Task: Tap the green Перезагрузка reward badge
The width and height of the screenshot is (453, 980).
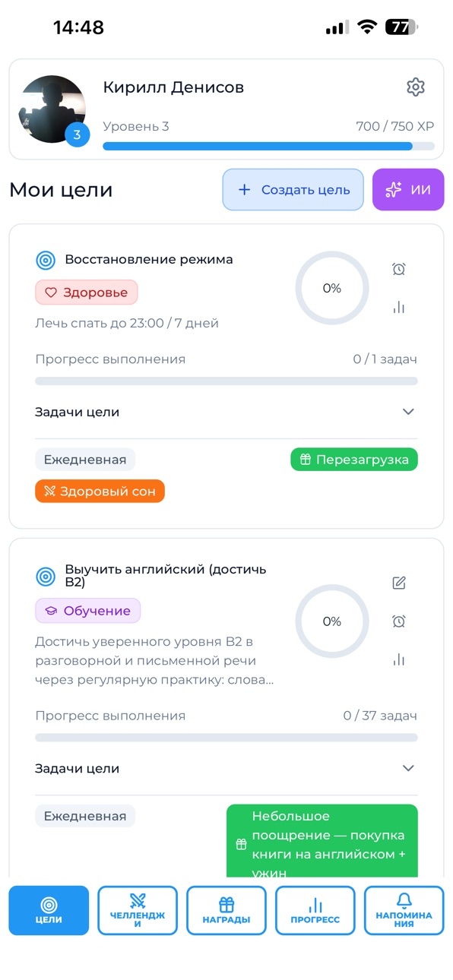Action: [354, 460]
